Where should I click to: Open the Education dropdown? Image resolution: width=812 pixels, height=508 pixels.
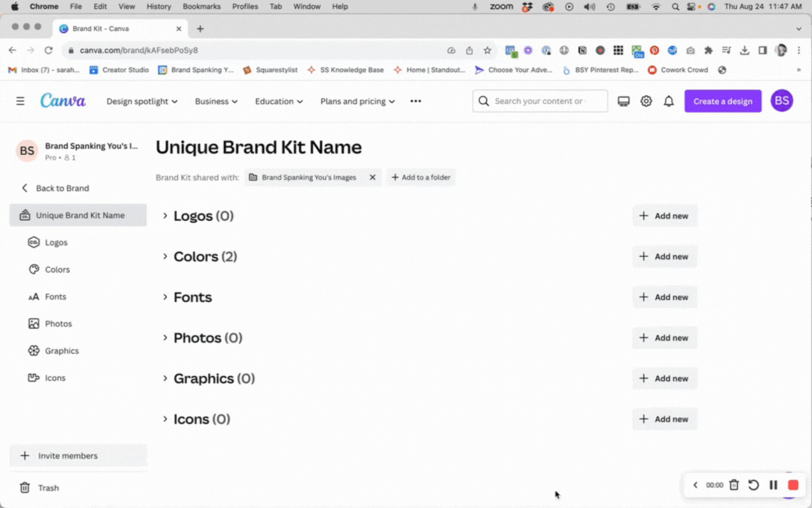278,101
